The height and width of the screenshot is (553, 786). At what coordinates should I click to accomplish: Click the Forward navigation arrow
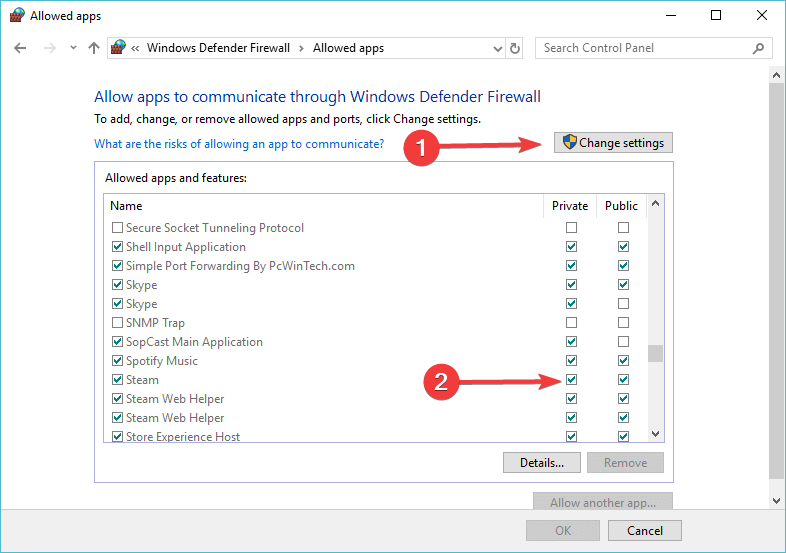pos(47,48)
